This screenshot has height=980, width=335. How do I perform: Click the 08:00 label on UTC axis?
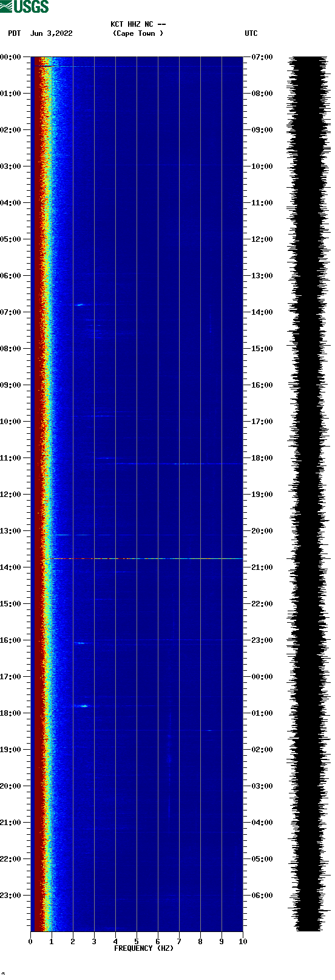[262, 94]
